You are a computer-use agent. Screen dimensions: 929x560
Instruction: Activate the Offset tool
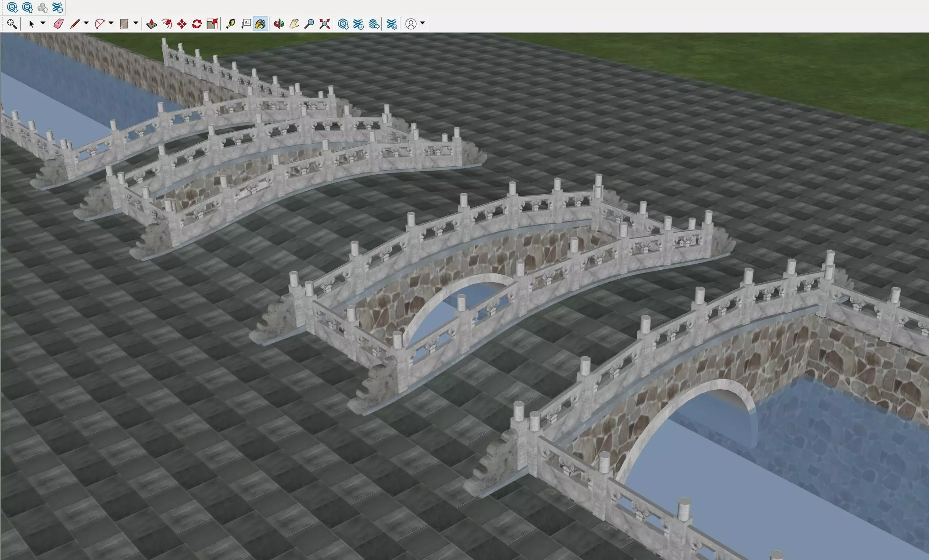point(167,24)
